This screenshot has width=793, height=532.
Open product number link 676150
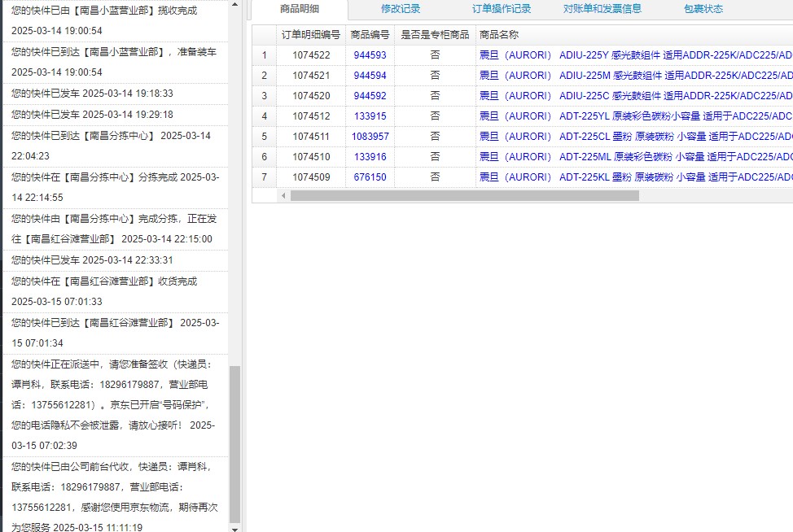pos(370,177)
